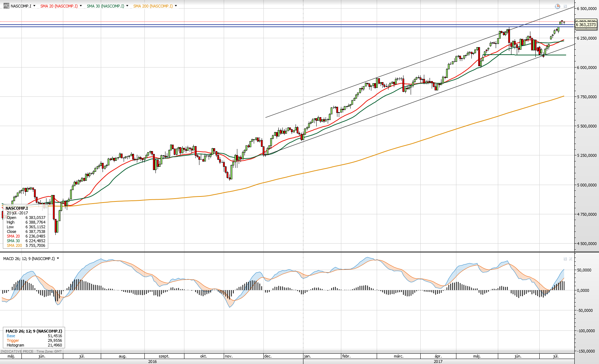
Task: Click the -150,0000 MACD axis label
Action: (586, 351)
